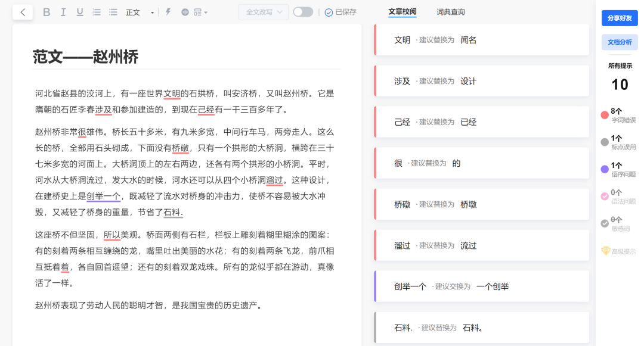This screenshot has height=346, width=644.
Task: Enable the toggle switch beside 全文改写
Action: point(302,11)
